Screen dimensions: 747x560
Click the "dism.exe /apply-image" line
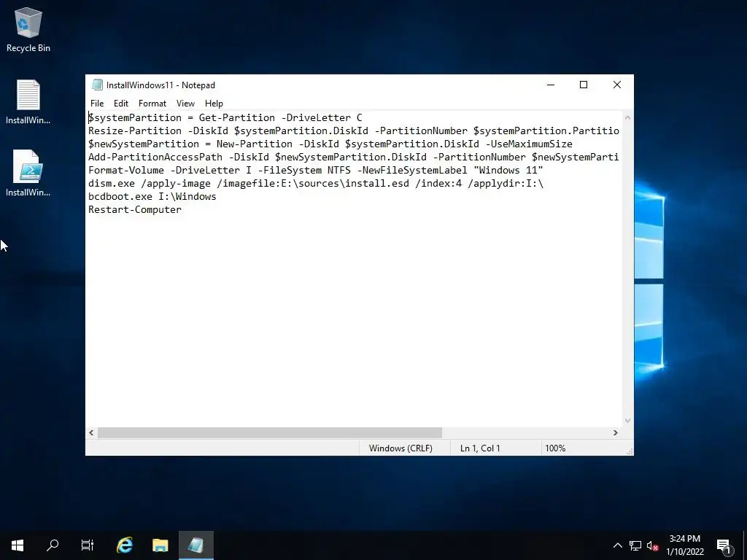[315, 183]
